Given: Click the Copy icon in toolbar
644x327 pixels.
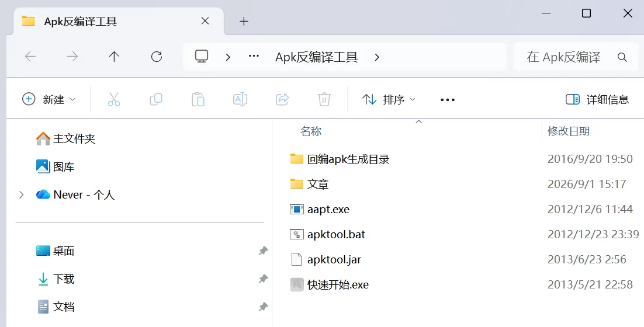Looking at the screenshot, I should 156,99.
